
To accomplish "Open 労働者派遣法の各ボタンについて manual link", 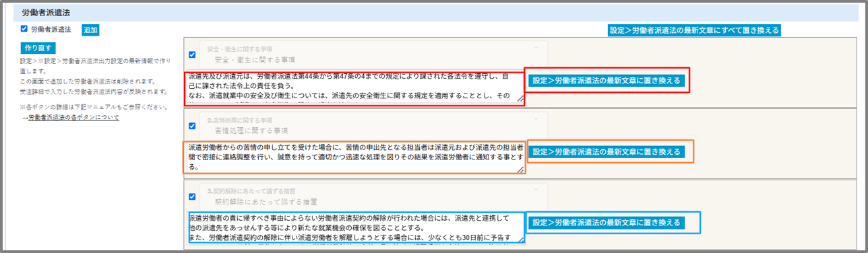I will [74, 117].
